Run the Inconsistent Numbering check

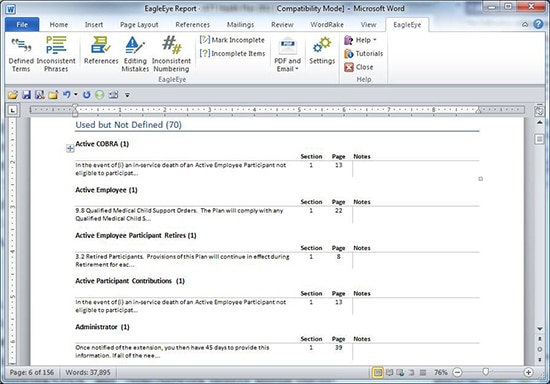[171, 54]
